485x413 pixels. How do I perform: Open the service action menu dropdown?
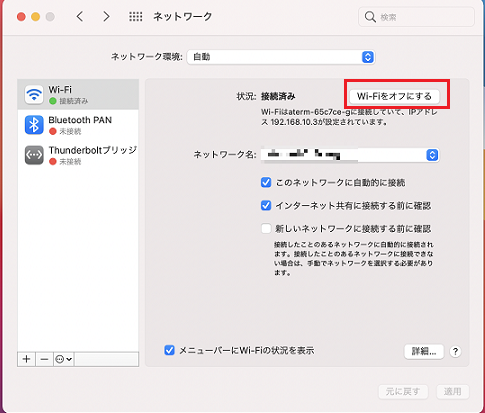point(63,359)
